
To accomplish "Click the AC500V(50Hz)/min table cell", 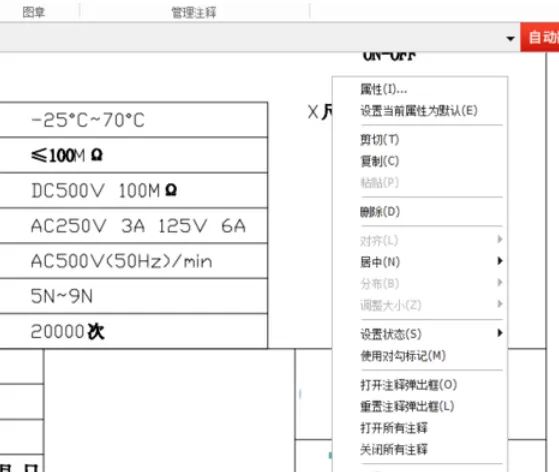I will coord(133,261).
